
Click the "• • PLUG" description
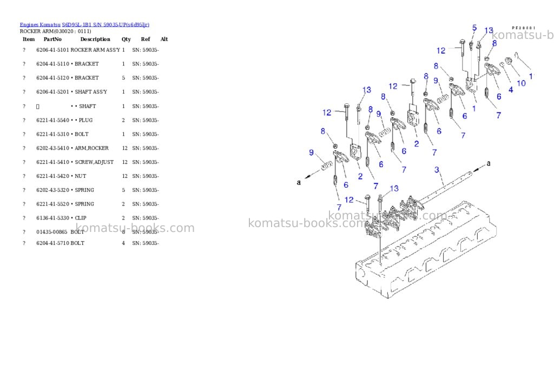point(82,120)
